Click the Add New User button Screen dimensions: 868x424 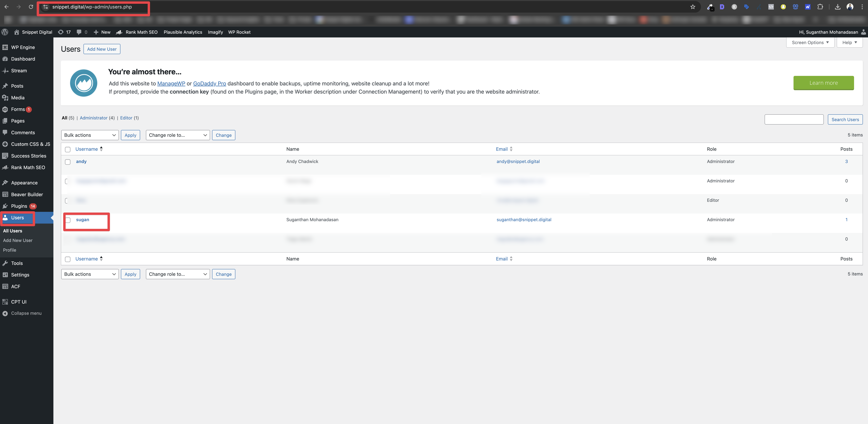(102, 49)
